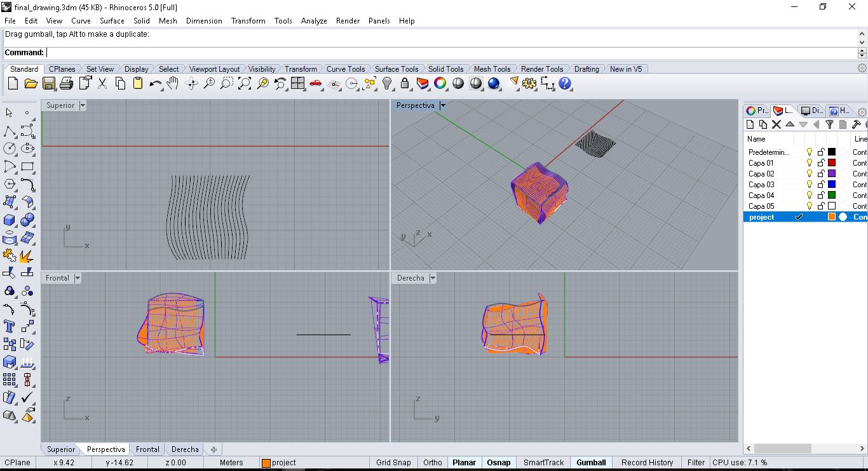Click the red car icon in the toolbar

coord(316,83)
